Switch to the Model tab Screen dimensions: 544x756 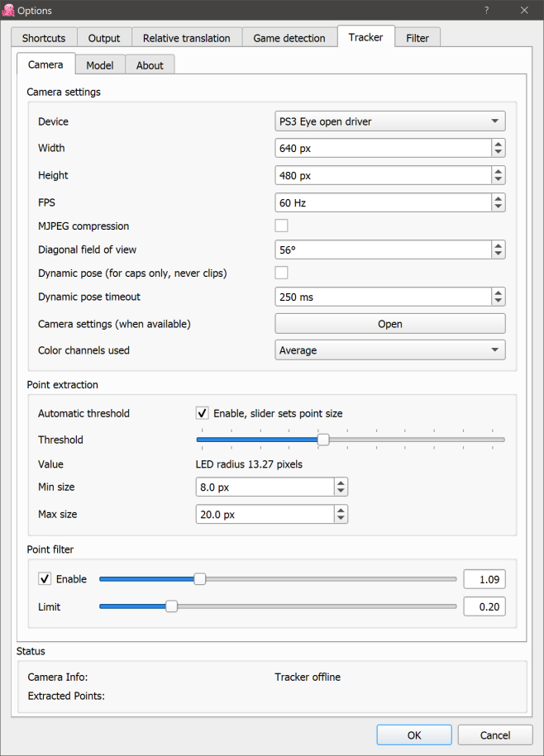click(x=99, y=64)
